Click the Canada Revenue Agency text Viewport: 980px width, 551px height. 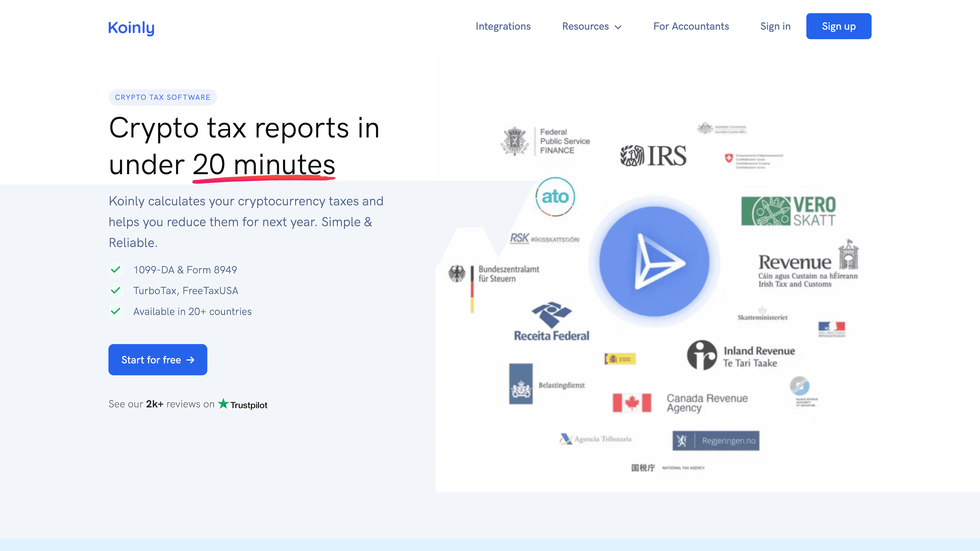(707, 403)
